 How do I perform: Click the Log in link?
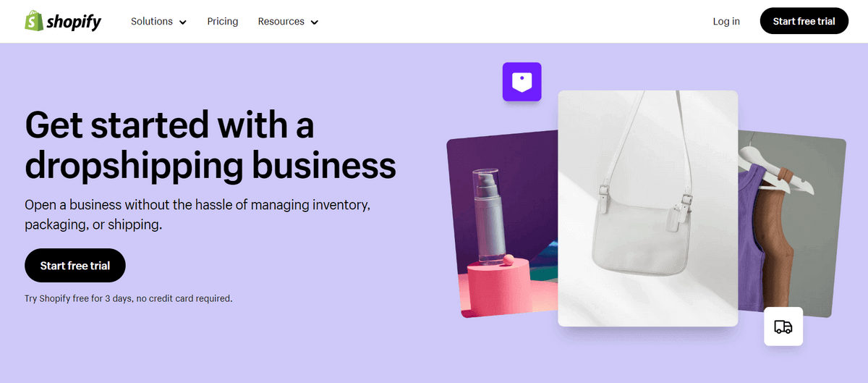tap(726, 22)
